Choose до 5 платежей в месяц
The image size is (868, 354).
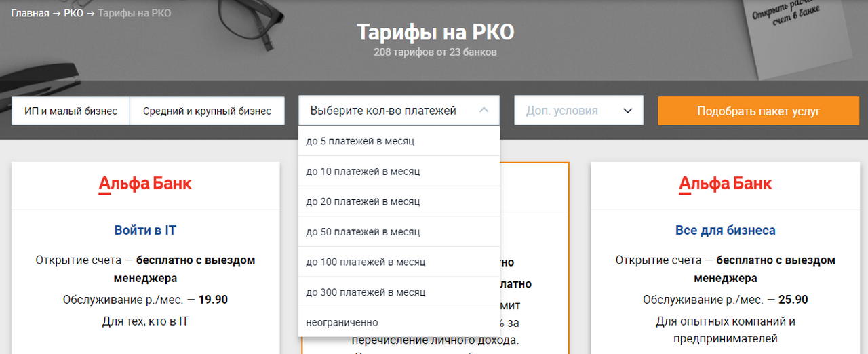(x=360, y=141)
